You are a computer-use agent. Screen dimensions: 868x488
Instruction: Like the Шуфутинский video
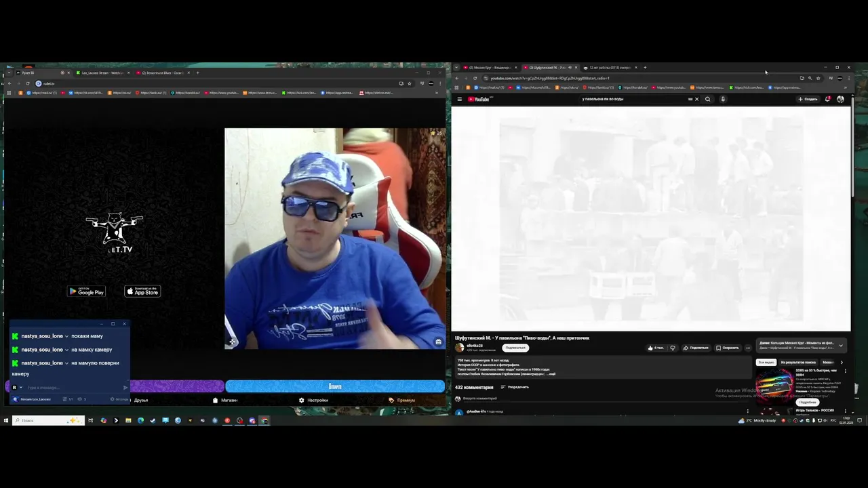click(656, 348)
